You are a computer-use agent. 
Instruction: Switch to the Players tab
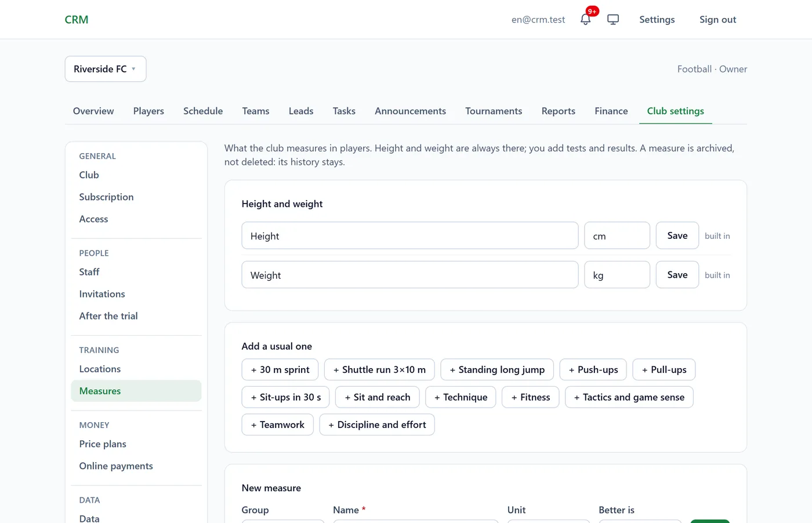click(x=148, y=111)
